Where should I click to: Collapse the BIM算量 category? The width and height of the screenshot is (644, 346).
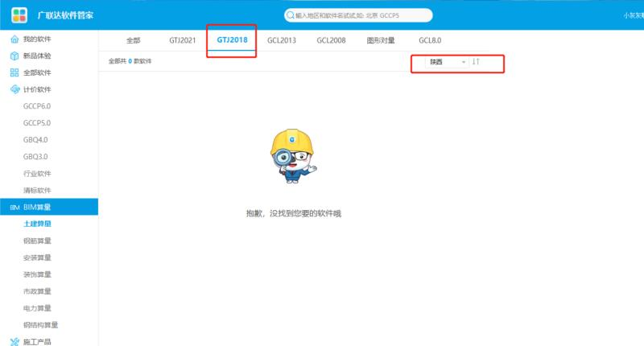pos(49,207)
